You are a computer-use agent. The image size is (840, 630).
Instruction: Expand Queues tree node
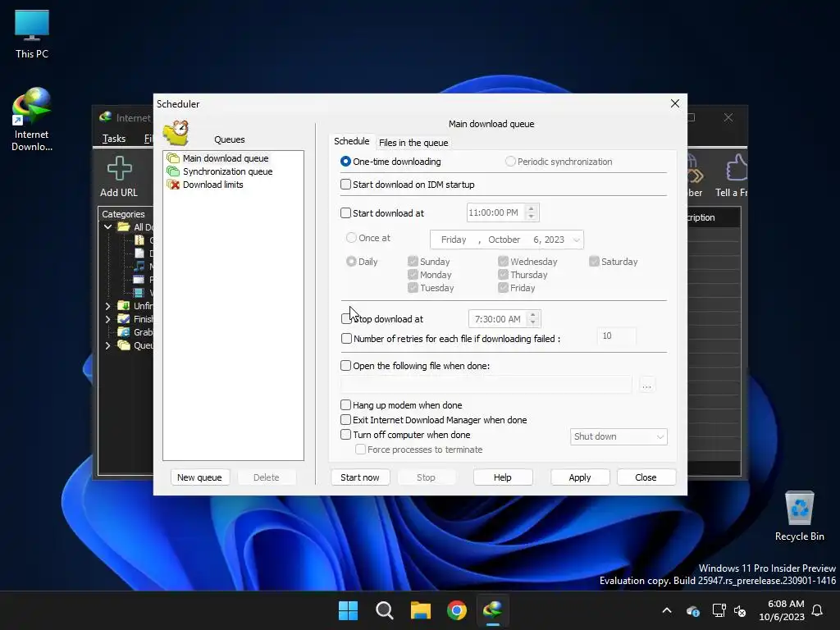[107, 345]
